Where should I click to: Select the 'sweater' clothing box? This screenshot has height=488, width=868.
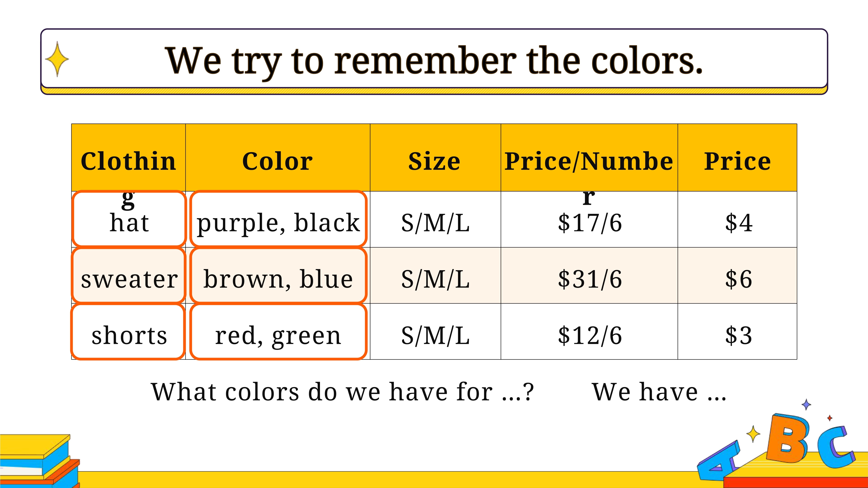[x=128, y=275]
